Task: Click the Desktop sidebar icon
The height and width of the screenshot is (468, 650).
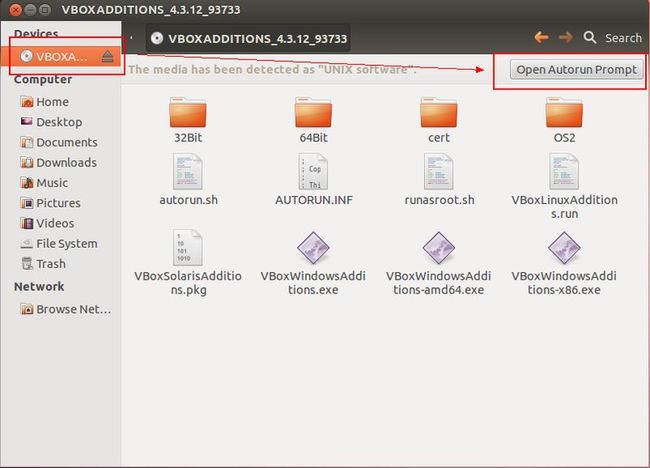Action: click(x=27, y=121)
